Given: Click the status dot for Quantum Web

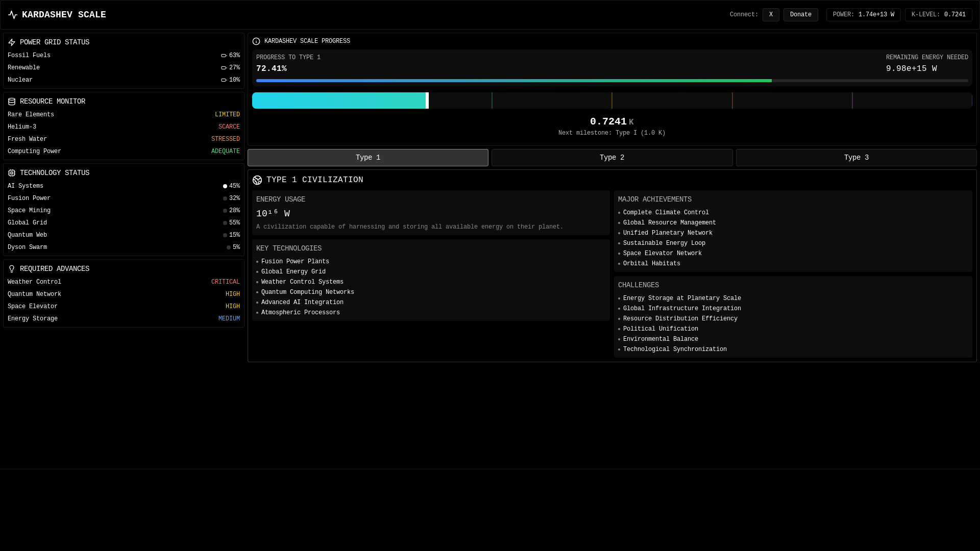Looking at the screenshot, I should coord(225,235).
